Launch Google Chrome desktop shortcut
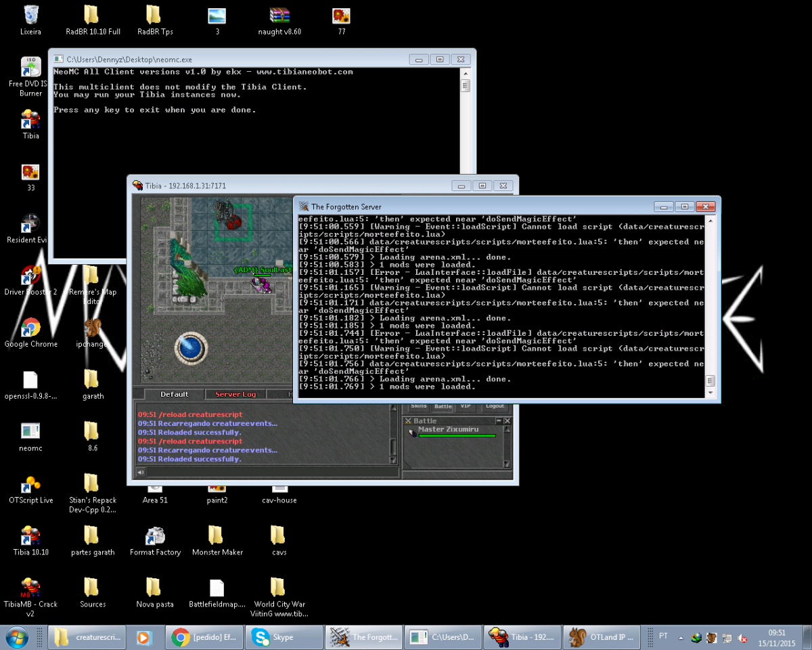The image size is (812, 650). pos(30,332)
